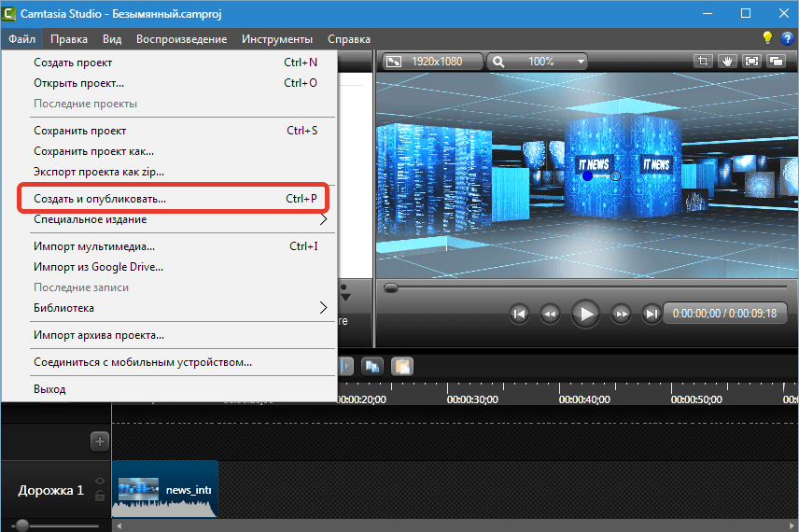Click the split clip toolbar icon
799x532 pixels.
coord(346,366)
